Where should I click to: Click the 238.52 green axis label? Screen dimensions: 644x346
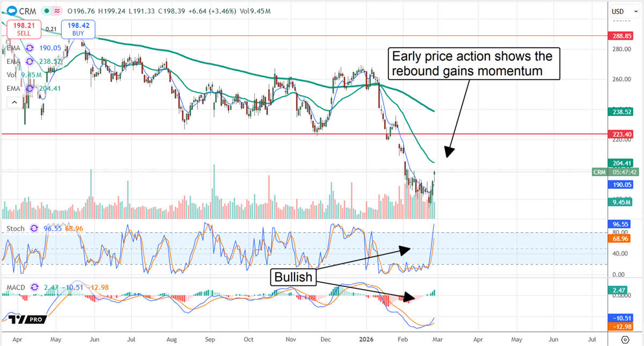[x=621, y=112]
